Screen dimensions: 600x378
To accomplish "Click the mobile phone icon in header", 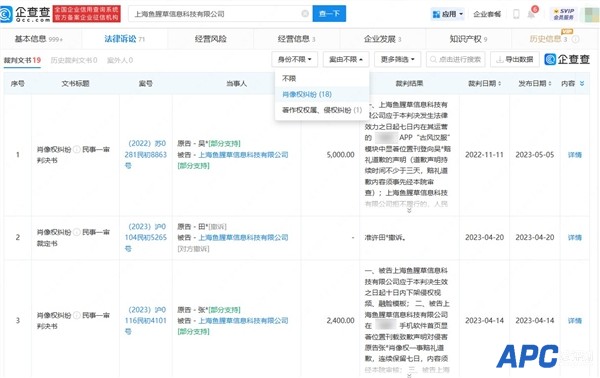I will (x=516, y=14).
